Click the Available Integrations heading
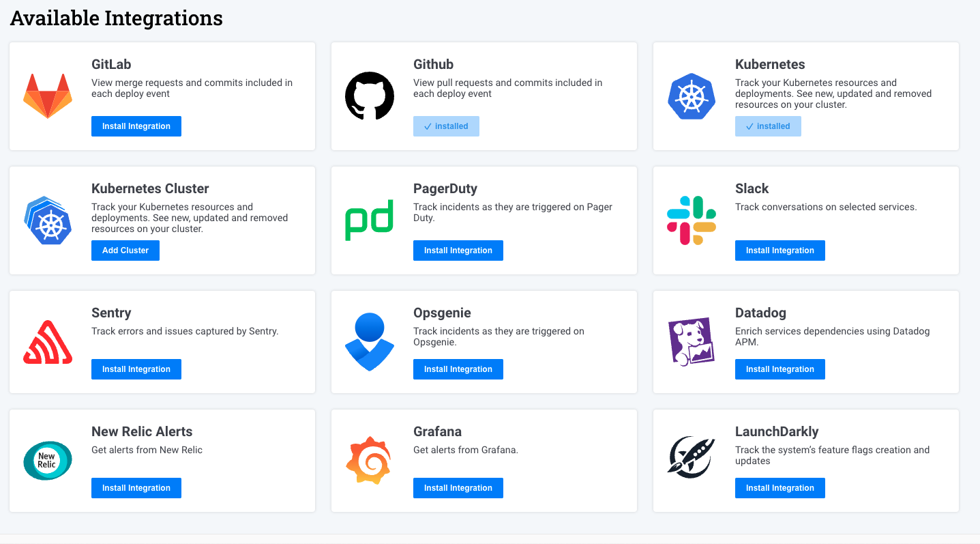The width and height of the screenshot is (980, 544). point(117,18)
